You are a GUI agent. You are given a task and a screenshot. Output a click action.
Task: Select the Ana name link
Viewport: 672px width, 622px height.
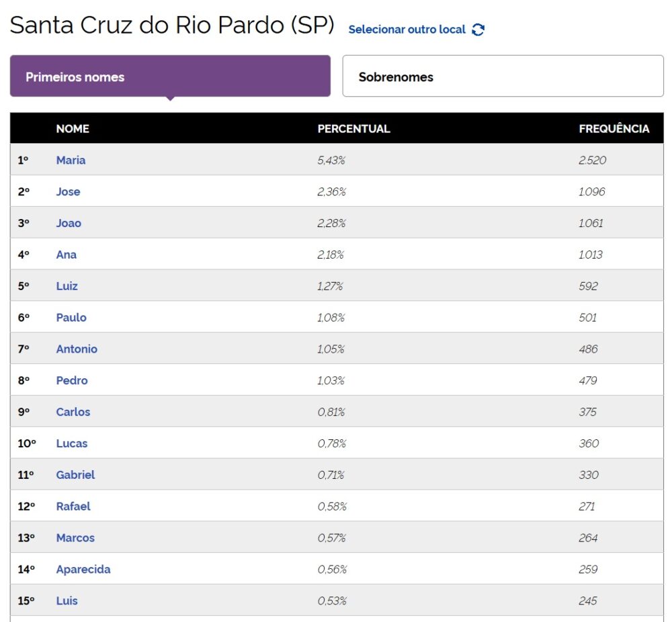67,255
